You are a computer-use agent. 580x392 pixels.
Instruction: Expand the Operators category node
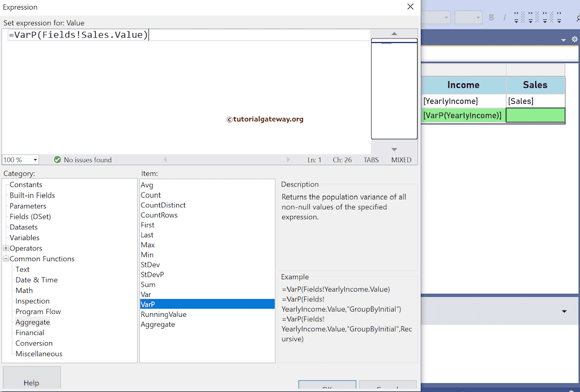click(5, 248)
